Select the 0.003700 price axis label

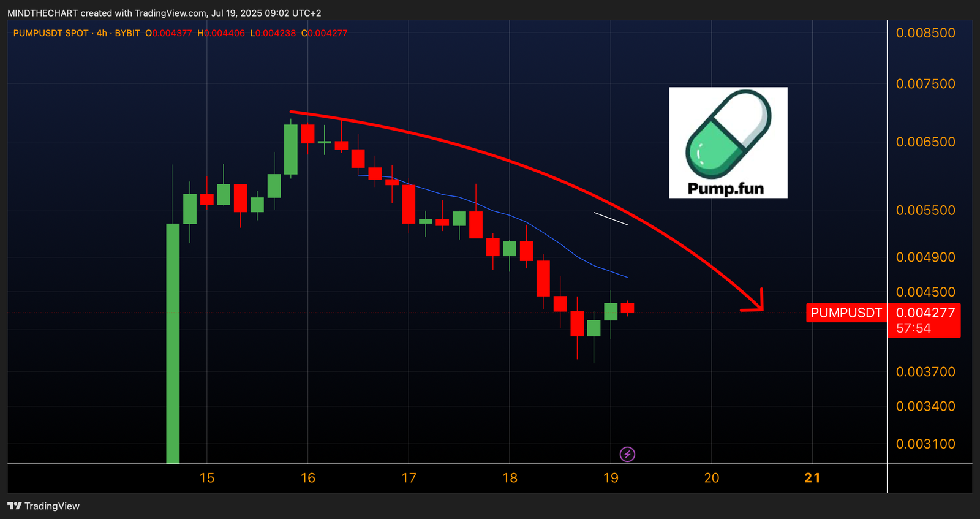point(925,372)
